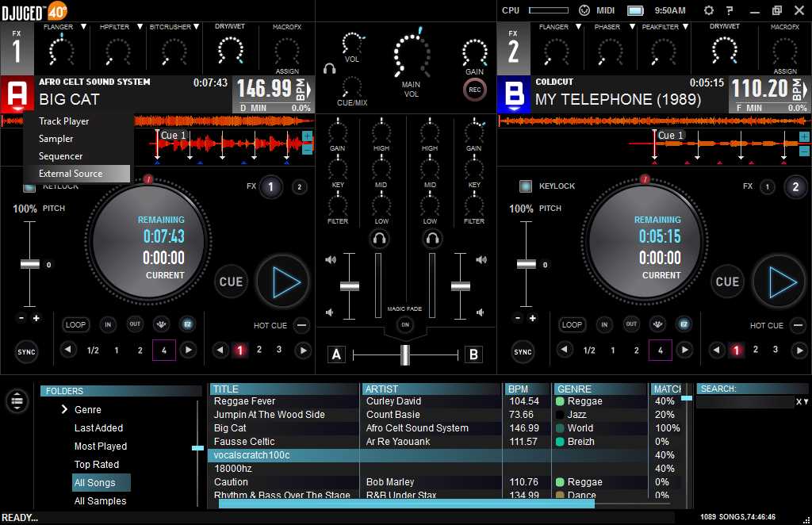This screenshot has height=525, width=812.
Task: Click the main headphone icon near CUE/MIX
Action: (329, 68)
